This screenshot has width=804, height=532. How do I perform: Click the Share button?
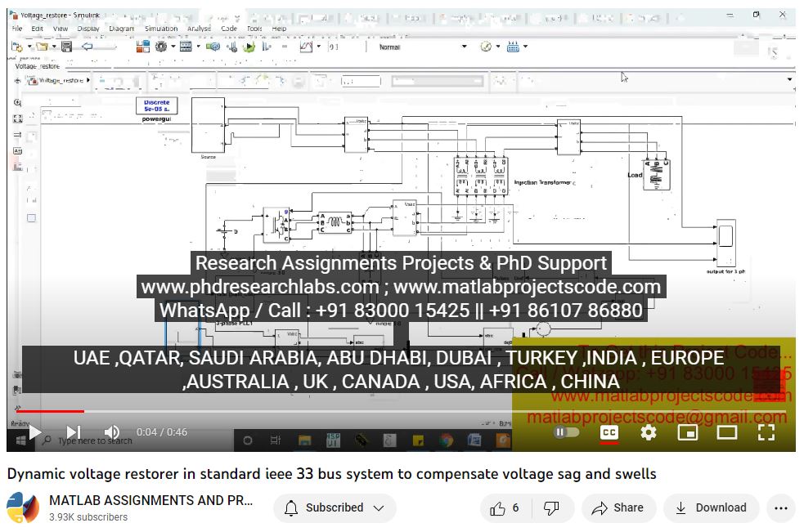(618, 508)
